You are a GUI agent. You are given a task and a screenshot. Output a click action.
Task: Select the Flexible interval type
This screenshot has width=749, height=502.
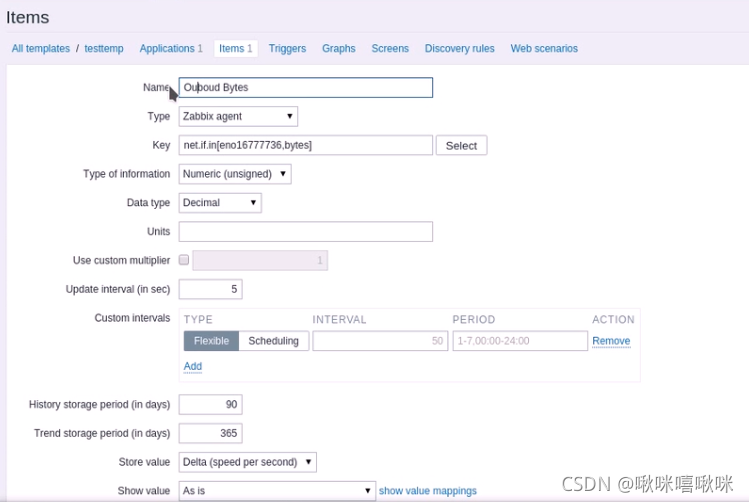[211, 341]
